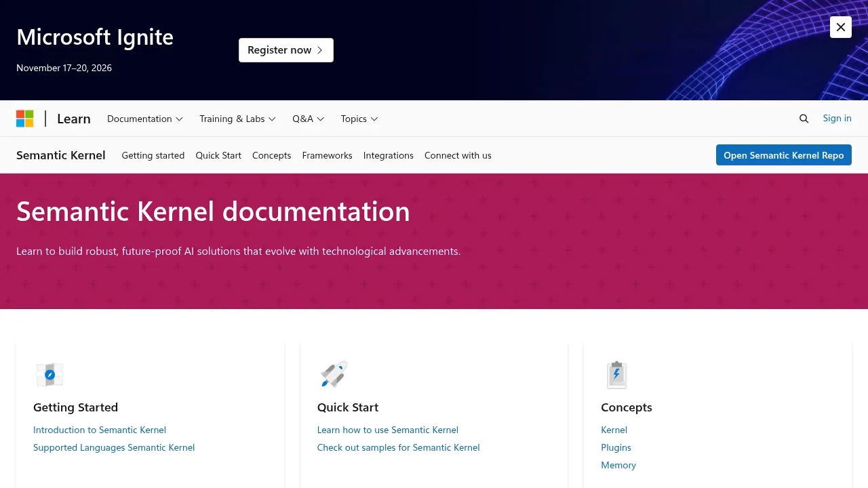This screenshot has width=868, height=488.
Task: Open Quick Start nav item
Action: (218, 155)
